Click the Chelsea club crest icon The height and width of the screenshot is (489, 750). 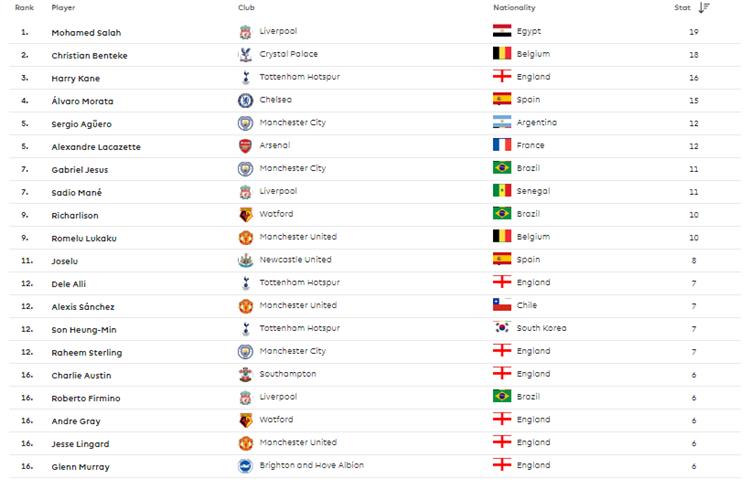point(245,101)
